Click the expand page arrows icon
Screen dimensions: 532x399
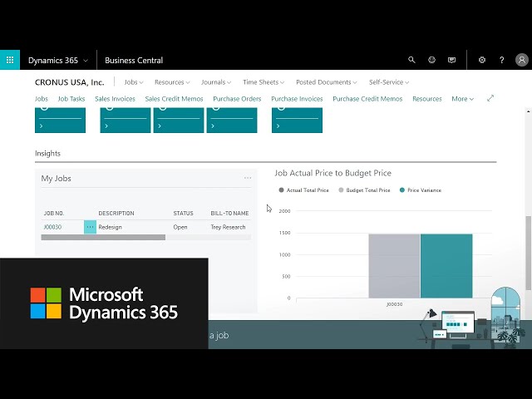490,98
